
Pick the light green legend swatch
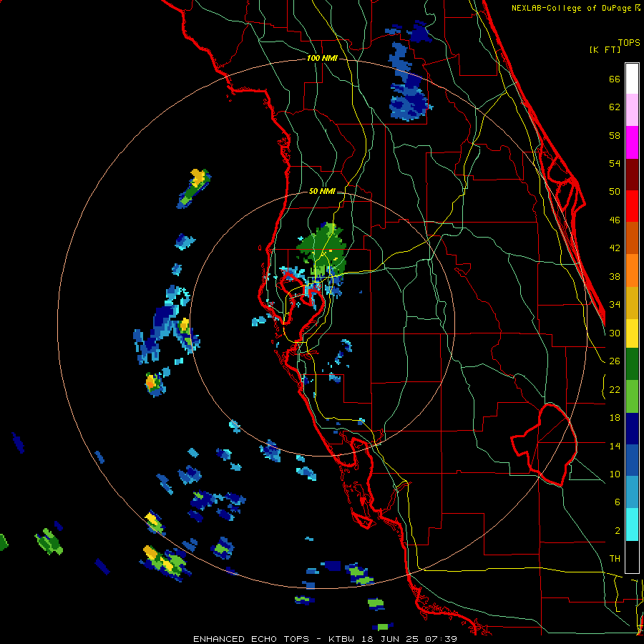pyautogui.click(x=632, y=396)
